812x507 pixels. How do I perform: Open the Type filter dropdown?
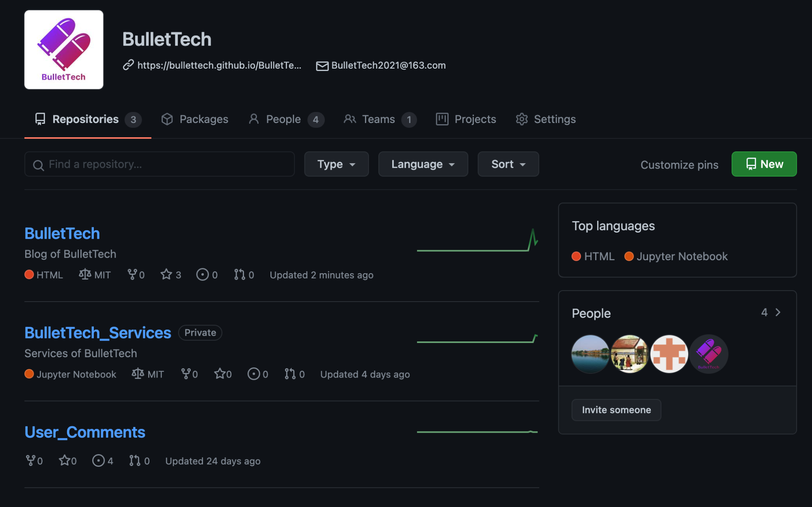pyautogui.click(x=336, y=164)
